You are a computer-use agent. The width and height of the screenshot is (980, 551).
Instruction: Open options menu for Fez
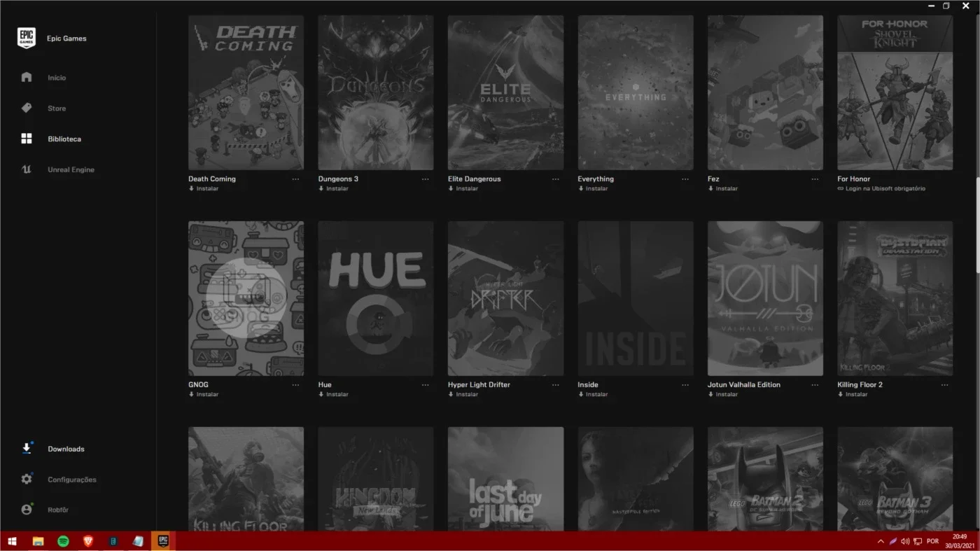pyautogui.click(x=815, y=179)
